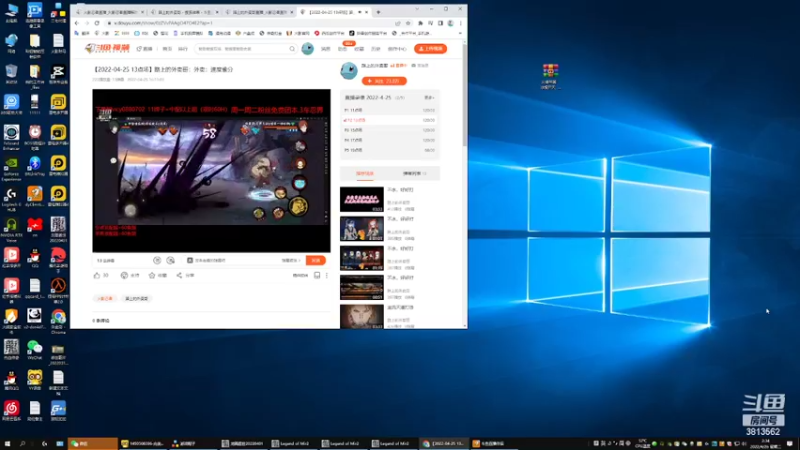The image size is (800, 450).
Task: Click the orange upload video button
Action: click(x=431, y=49)
